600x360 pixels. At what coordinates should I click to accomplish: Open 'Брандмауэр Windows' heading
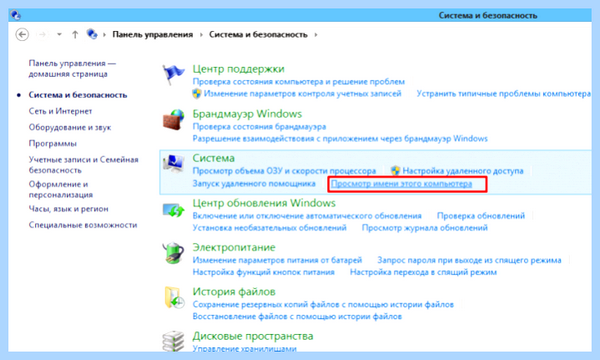[x=247, y=114]
